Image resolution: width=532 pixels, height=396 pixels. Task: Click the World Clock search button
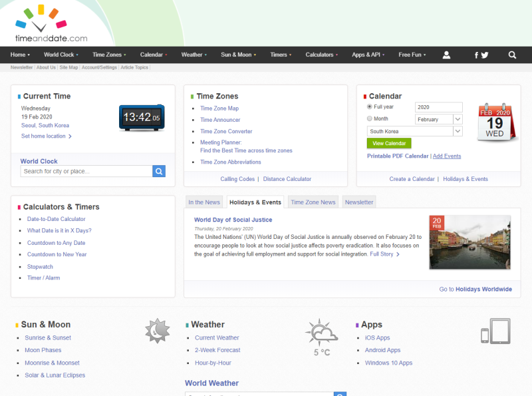pyautogui.click(x=159, y=171)
